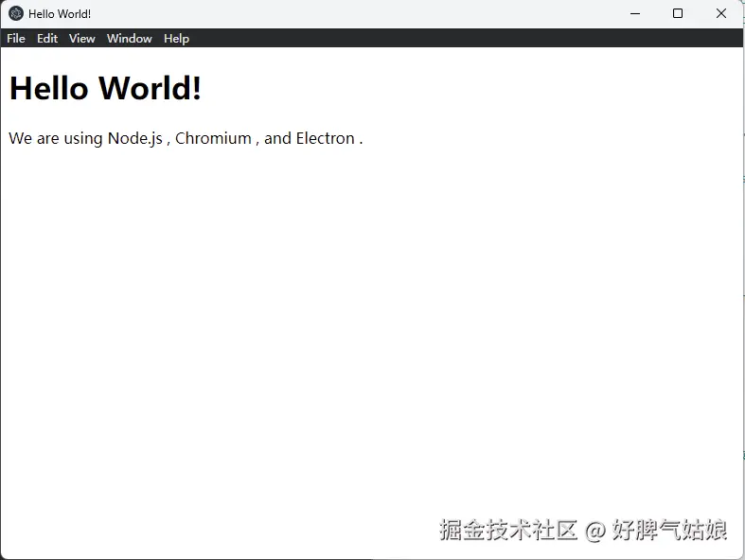Image resolution: width=745 pixels, height=560 pixels.
Task: Open the Window menu
Action: coord(130,39)
